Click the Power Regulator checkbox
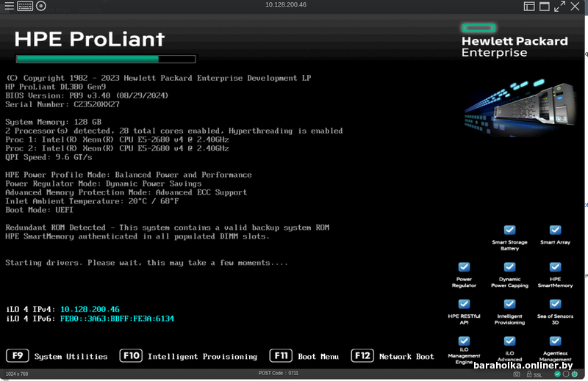Viewport: 588px width, 381px height. pyautogui.click(x=464, y=266)
